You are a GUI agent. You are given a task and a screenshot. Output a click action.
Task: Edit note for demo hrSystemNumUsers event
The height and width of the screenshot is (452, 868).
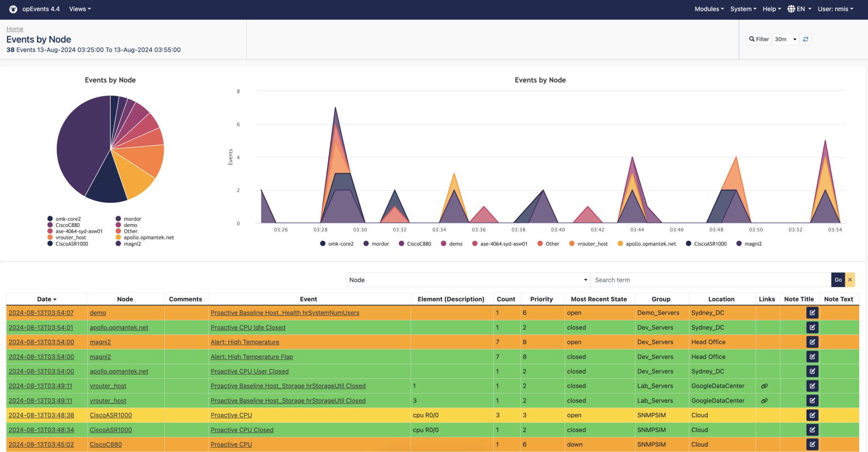(812, 313)
